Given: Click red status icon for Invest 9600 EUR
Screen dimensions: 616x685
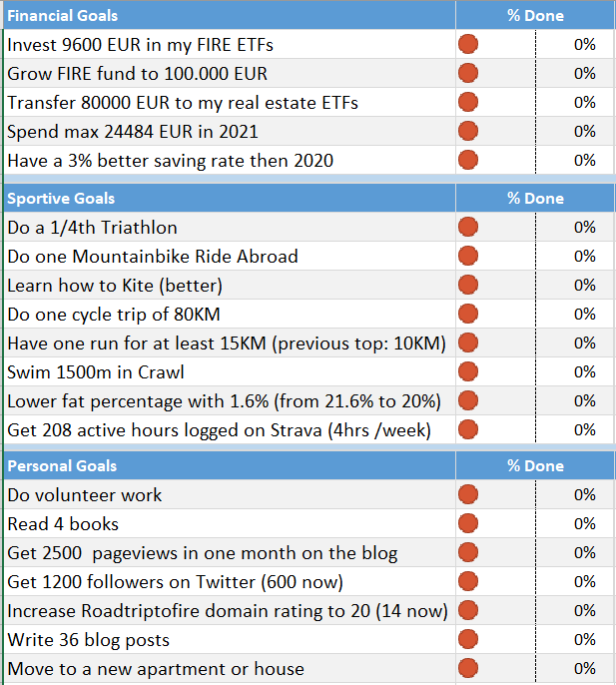Looking at the screenshot, I should [x=467, y=45].
